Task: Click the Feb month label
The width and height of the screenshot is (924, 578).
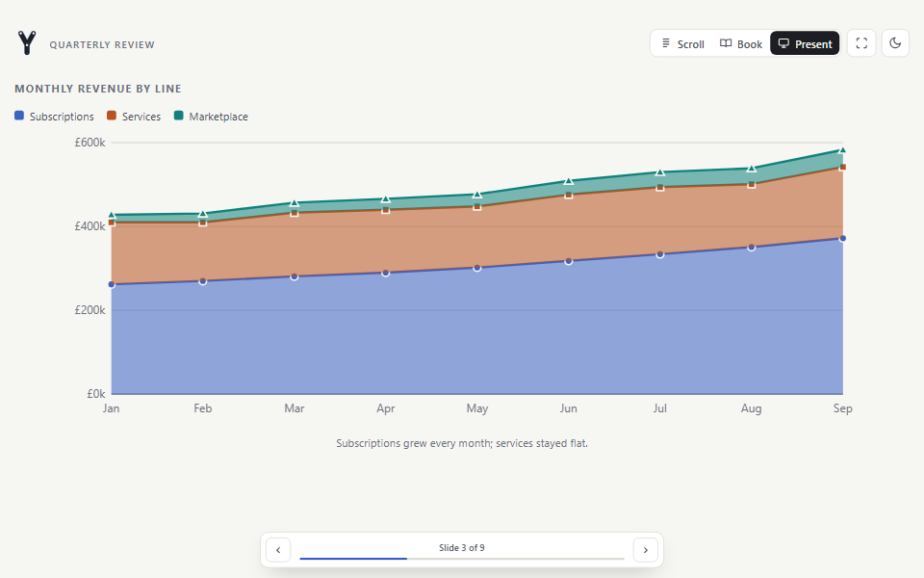Action: tap(203, 408)
